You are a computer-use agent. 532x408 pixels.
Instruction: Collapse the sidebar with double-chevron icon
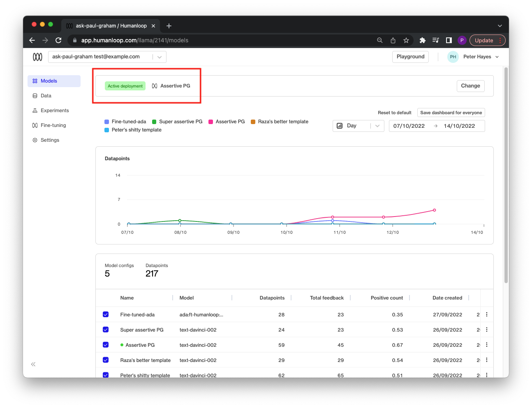(33, 364)
